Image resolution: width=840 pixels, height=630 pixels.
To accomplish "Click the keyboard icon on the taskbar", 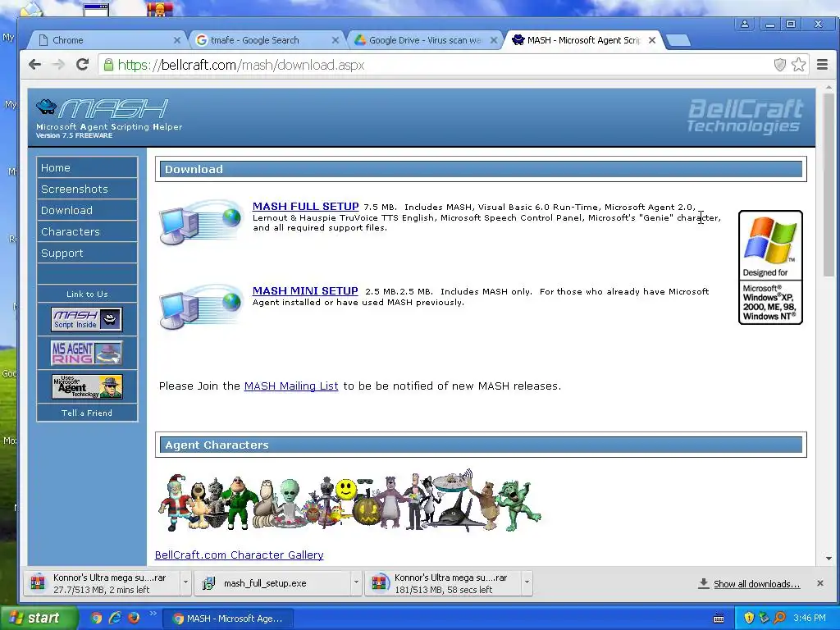I will [x=719, y=619].
